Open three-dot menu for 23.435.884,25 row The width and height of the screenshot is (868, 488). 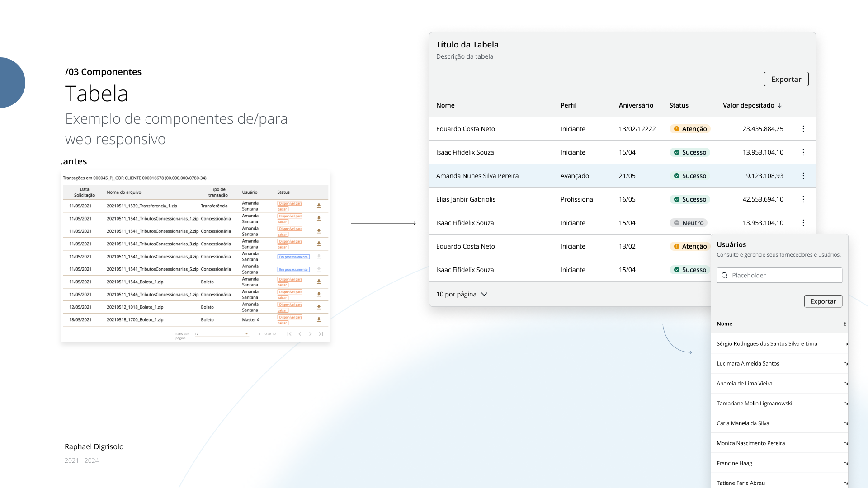[x=803, y=129]
